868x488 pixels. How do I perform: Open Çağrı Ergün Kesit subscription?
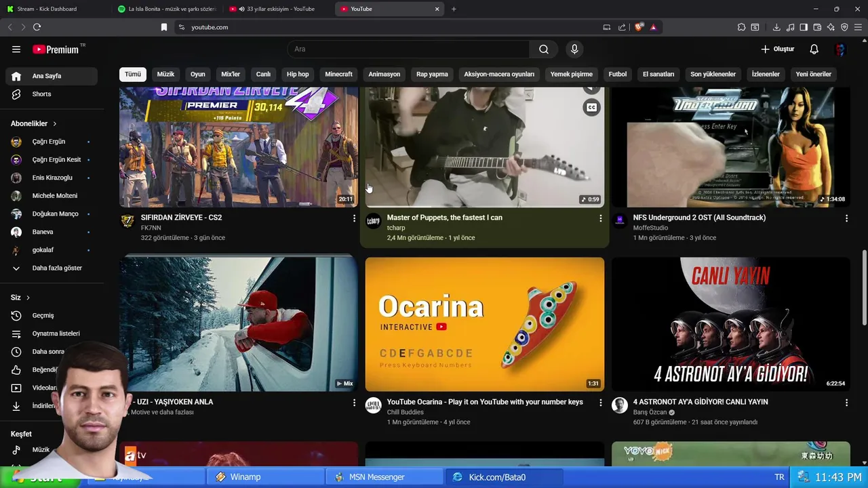click(52, 159)
